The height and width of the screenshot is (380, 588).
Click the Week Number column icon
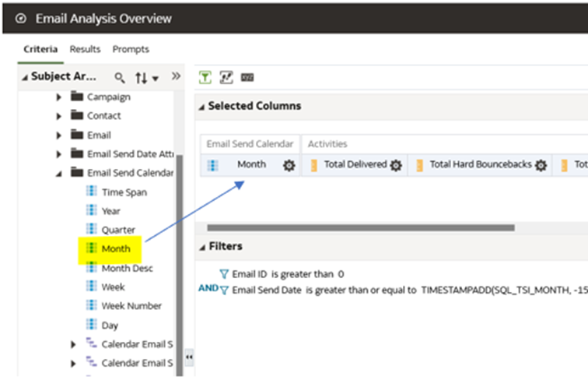[x=92, y=305]
